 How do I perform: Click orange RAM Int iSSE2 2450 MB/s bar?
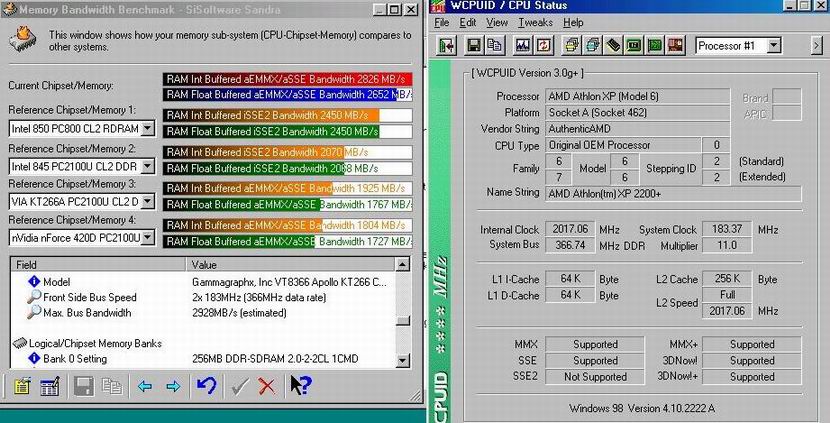[x=287, y=115]
